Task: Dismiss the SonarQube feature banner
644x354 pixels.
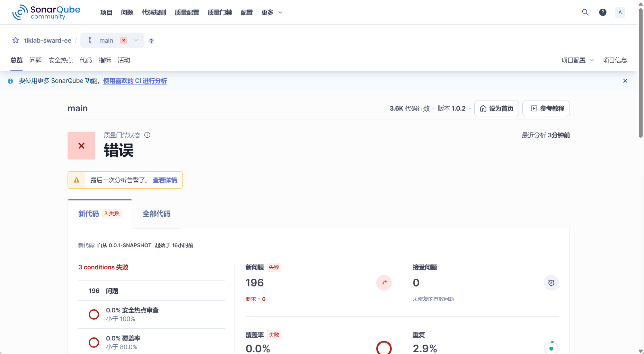Action: [625, 81]
